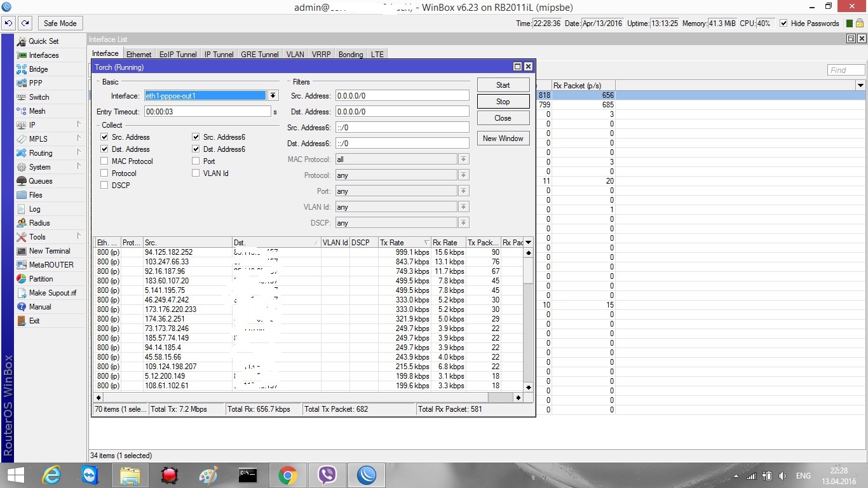868x488 pixels.
Task: Open the Windows Start button
Action: [15, 475]
